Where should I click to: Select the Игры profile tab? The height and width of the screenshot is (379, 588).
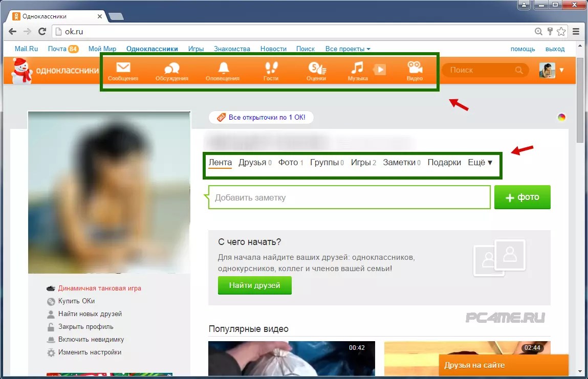(363, 163)
